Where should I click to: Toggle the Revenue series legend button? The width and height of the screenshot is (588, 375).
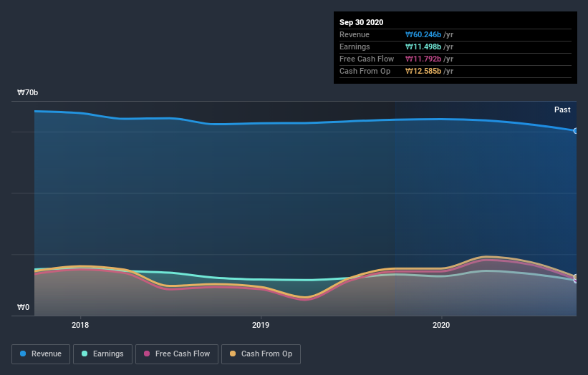(x=41, y=354)
